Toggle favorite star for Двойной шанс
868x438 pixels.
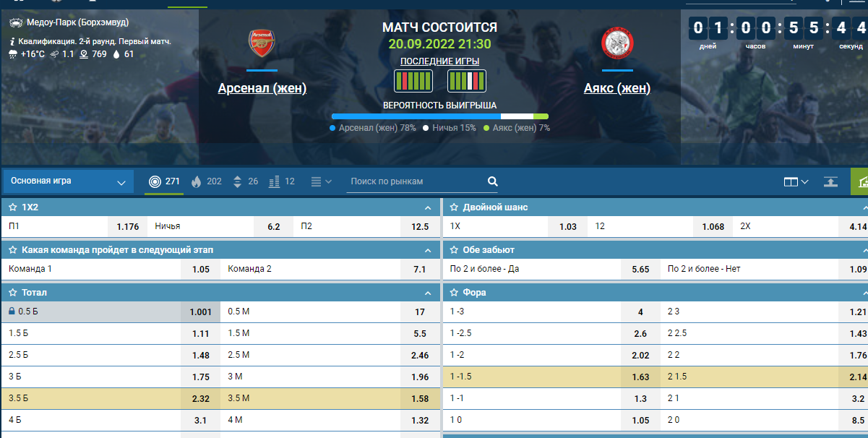pos(454,207)
